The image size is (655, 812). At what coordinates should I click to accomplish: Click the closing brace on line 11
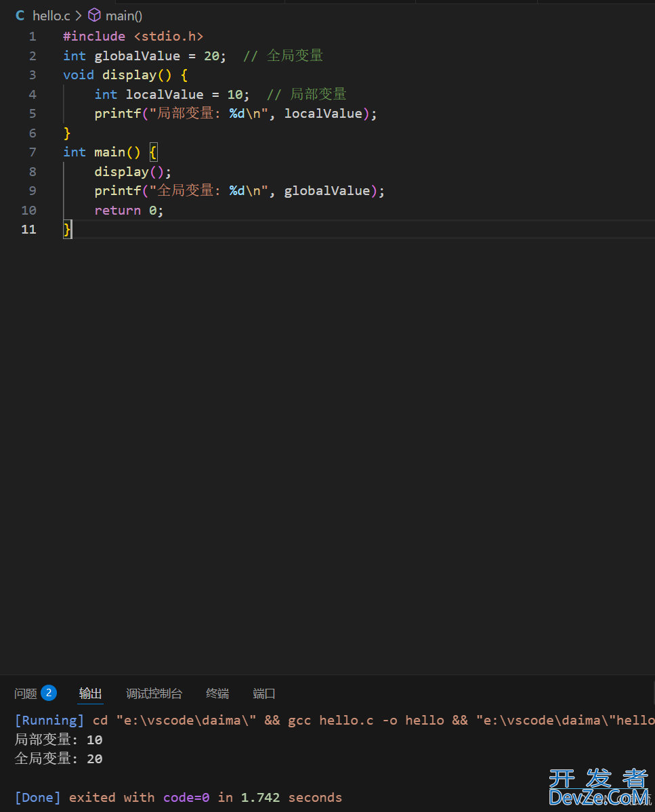point(67,229)
